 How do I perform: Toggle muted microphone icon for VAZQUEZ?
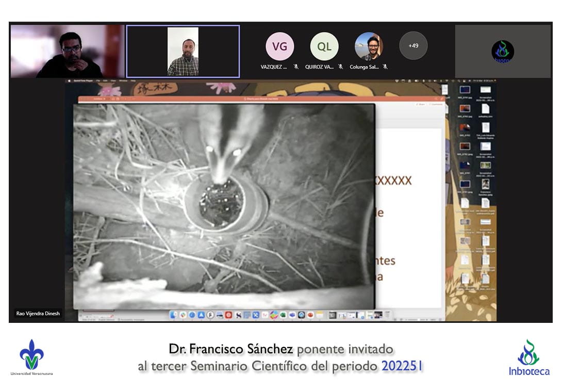pyautogui.click(x=296, y=67)
